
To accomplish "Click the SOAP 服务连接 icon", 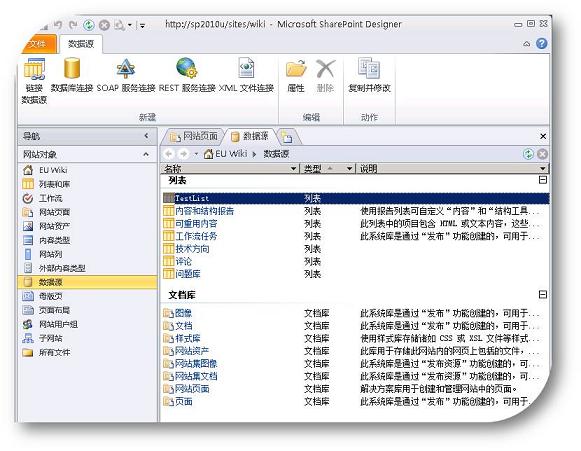I will click(x=126, y=69).
